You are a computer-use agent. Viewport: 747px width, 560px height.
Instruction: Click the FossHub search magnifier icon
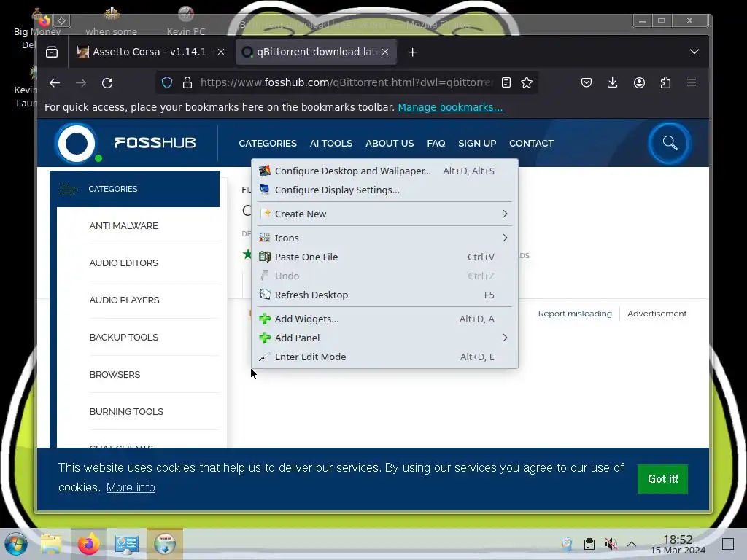(x=670, y=144)
